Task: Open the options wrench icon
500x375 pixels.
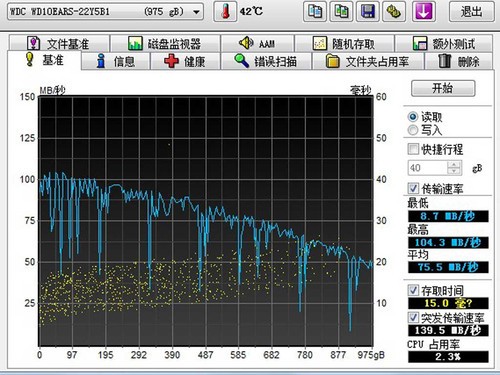Action: (x=394, y=12)
